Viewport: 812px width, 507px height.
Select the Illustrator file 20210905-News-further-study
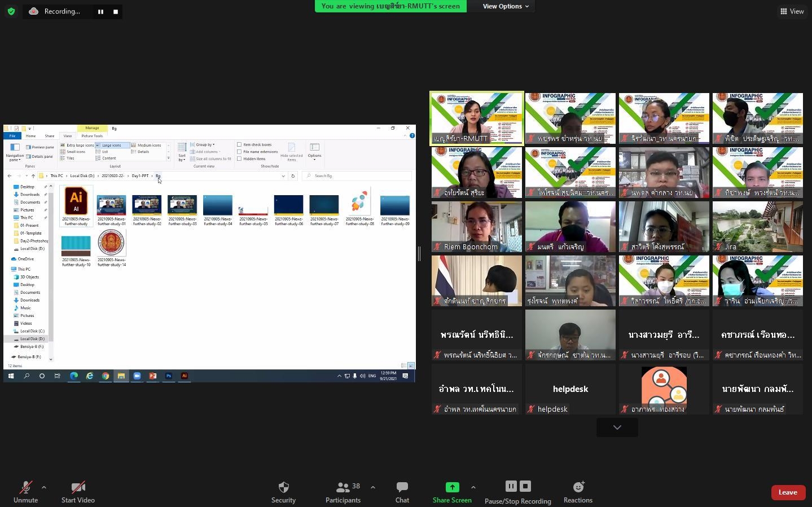tap(76, 206)
